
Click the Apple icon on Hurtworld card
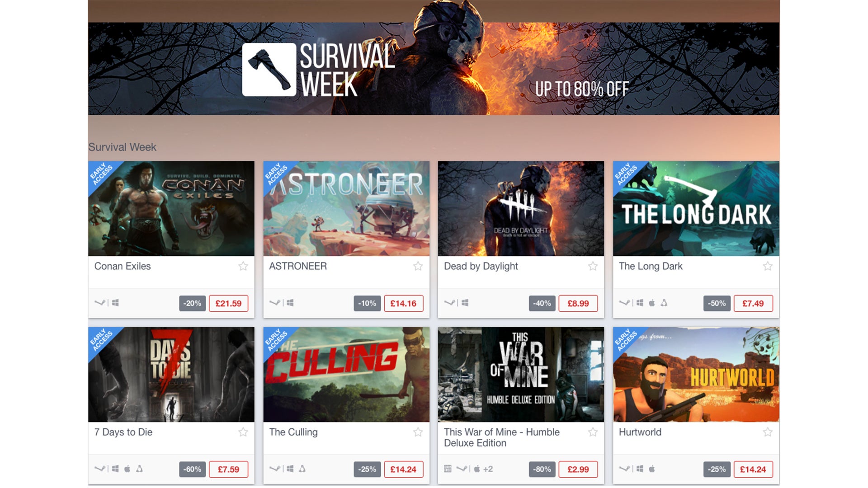point(652,469)
